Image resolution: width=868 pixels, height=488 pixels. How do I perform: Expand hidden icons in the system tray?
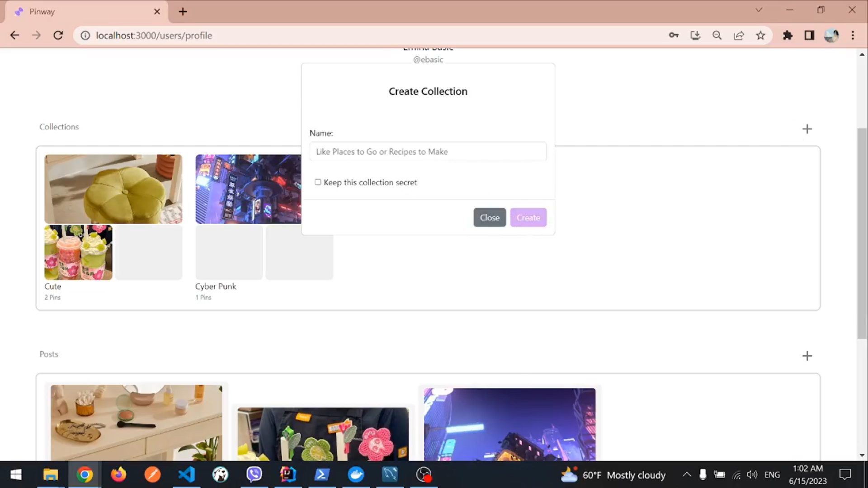pos(686,474)
